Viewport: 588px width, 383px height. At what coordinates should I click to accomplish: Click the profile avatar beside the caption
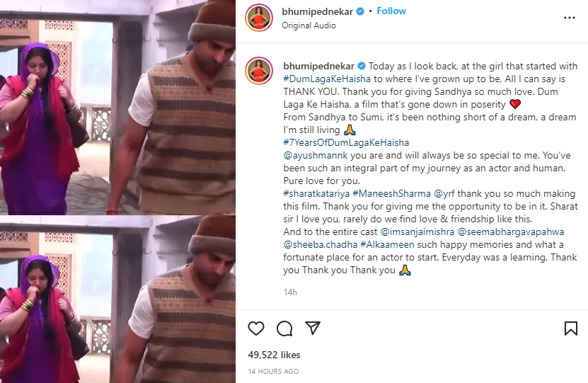(x=258, y=71)
